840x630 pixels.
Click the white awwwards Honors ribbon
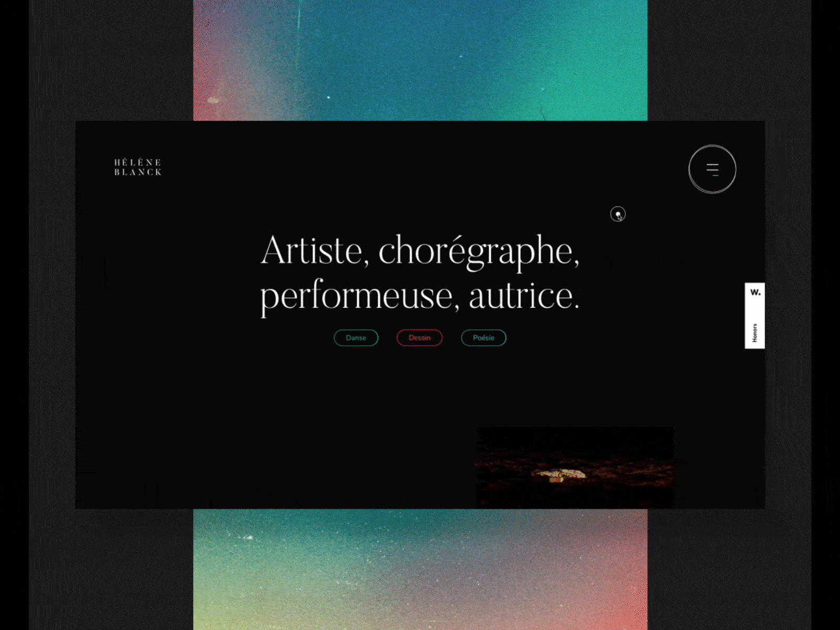pyautogui.click(x=755, y=316)
